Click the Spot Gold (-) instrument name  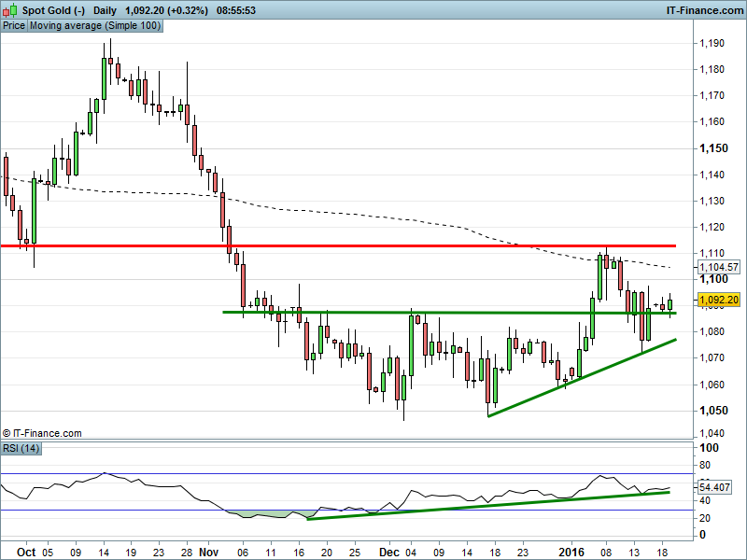pyautogui.click(x=53, y=10)
